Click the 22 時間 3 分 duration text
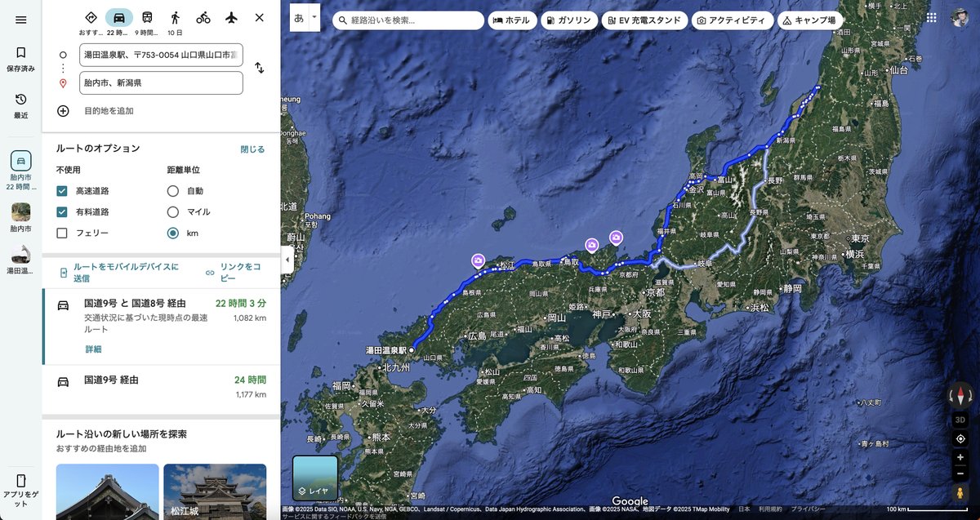Image resolution: width=980 pixels, height=520 pixels. click(241, 303)
